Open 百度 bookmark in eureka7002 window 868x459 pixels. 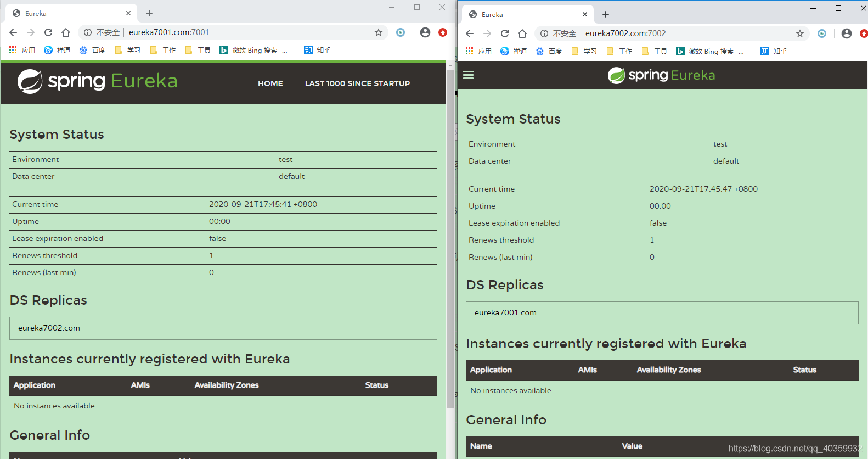pos(549,51)
